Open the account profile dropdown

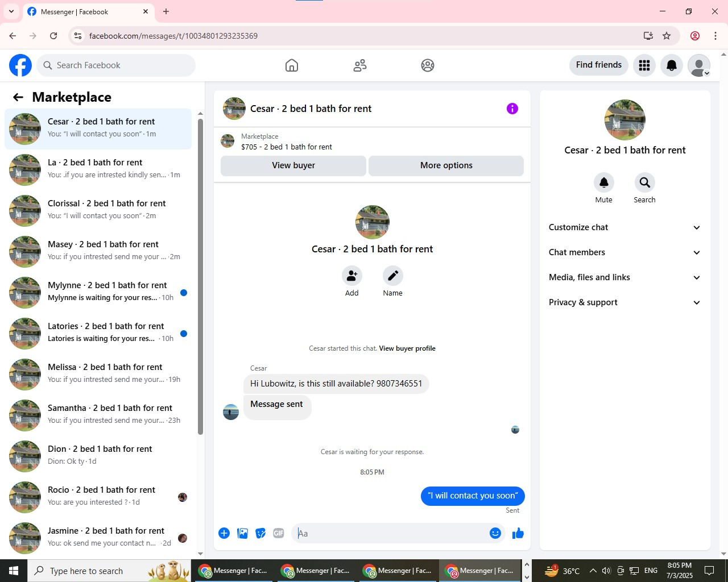pos(699,65)
